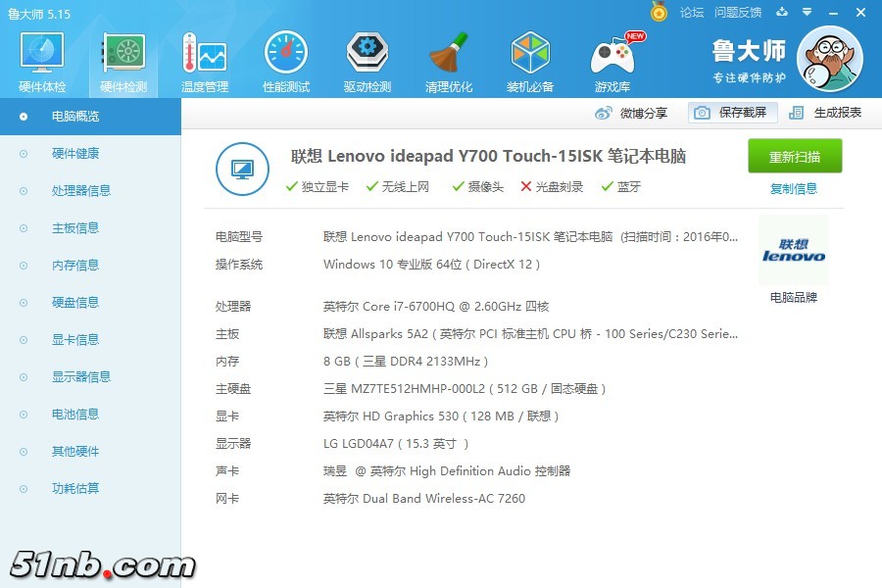Image resolution: width=882 pixels, height=588 pixels.
Task: Click the 摄像头 feature label
Action: 485,187
